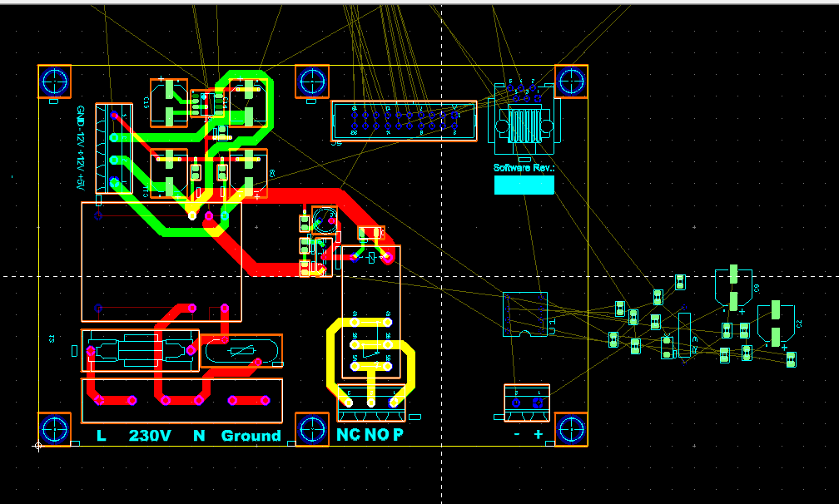This screenshot has width=839, height=504.
Task: Select the C2 capacitor footprint
Action: click(776, 324)
